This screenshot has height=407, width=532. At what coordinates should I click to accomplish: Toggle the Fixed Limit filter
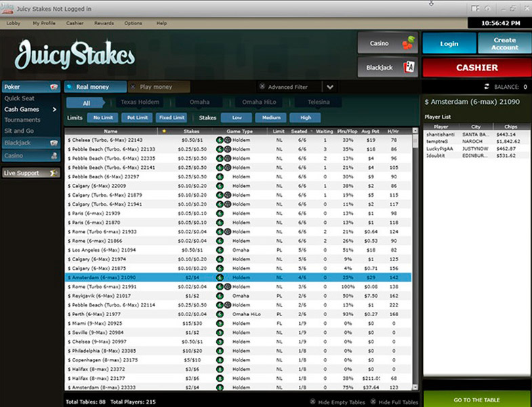171,117
